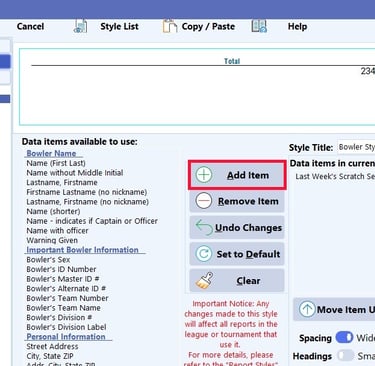Viewport: 375px width, 366px height.
Task: Select Name - indicates if Captain or Officer
Action: click(92, 221)
